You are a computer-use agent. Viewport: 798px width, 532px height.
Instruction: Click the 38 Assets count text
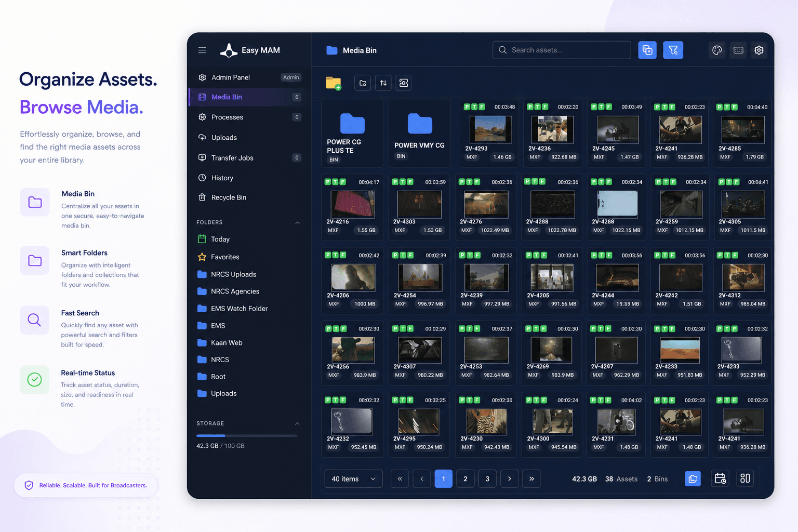point(621,479)
